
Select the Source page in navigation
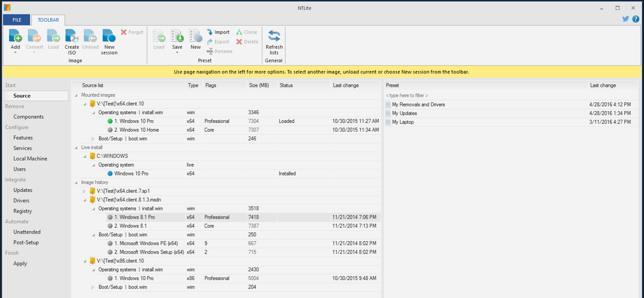coord(35,96)
